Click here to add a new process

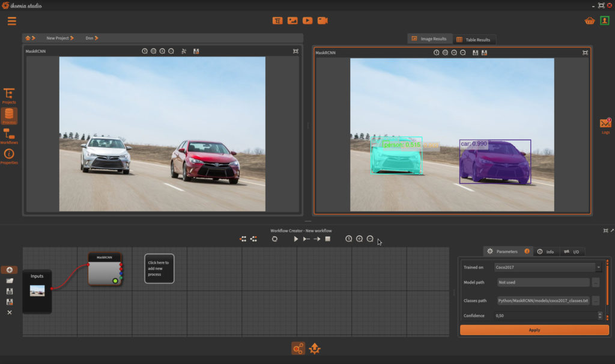[x=159, y=268]
